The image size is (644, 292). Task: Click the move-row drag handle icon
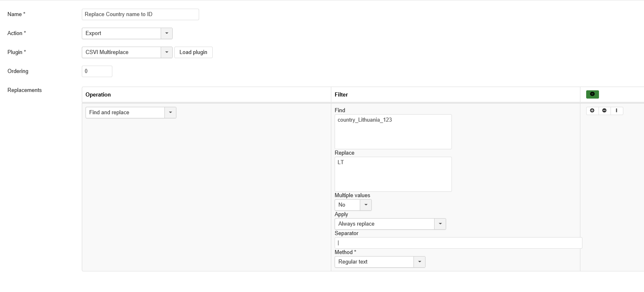click(x=617, y=111)
